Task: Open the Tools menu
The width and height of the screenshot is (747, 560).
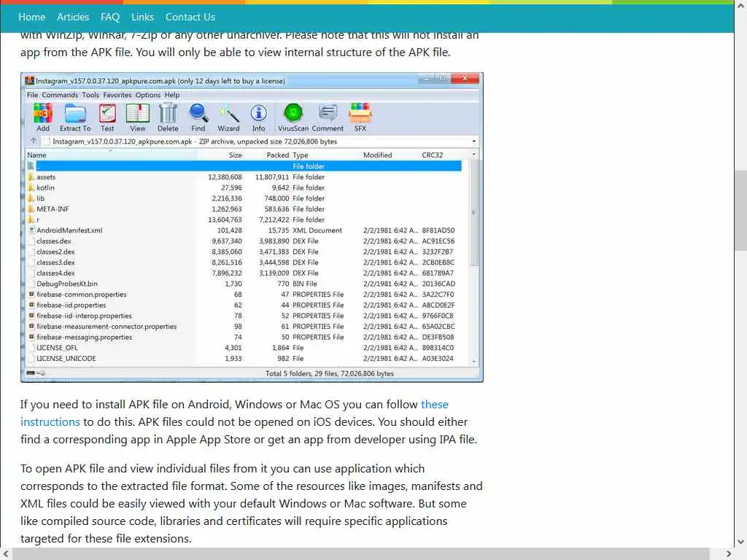Action: [x=90, y=95]
